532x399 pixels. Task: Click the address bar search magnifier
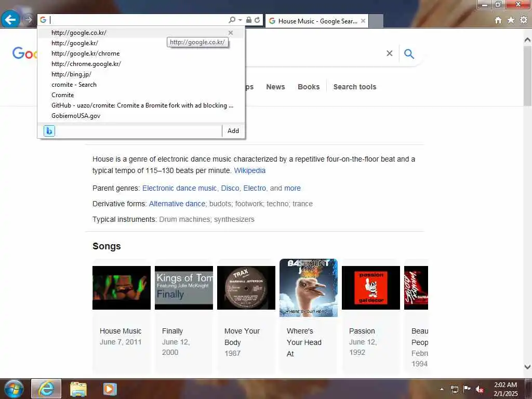232,20
